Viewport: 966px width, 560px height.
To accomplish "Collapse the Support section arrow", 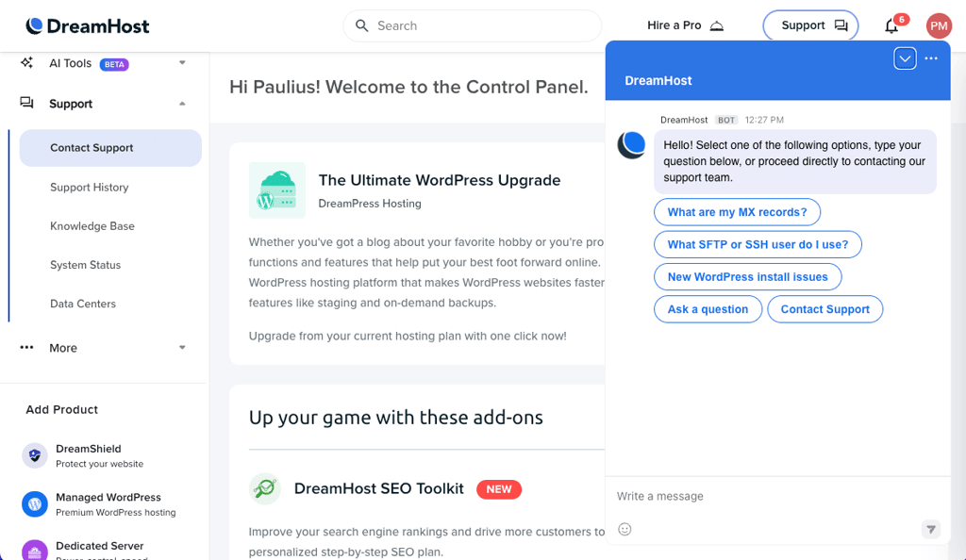I will tap(182, 104).
